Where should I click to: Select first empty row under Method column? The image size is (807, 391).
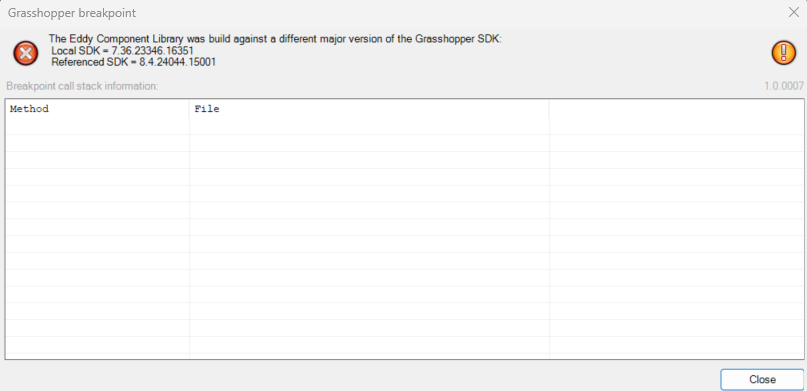click(x=97, y=127)
